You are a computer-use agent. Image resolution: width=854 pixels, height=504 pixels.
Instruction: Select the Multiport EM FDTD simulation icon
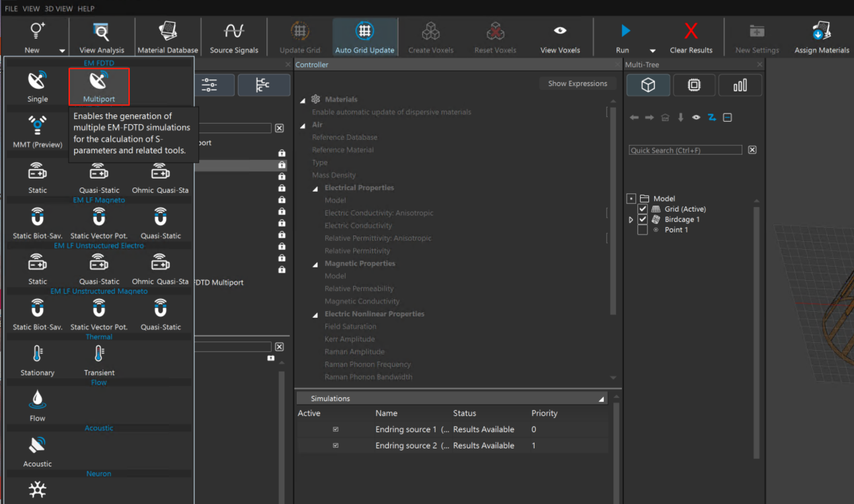pos(99,86)
